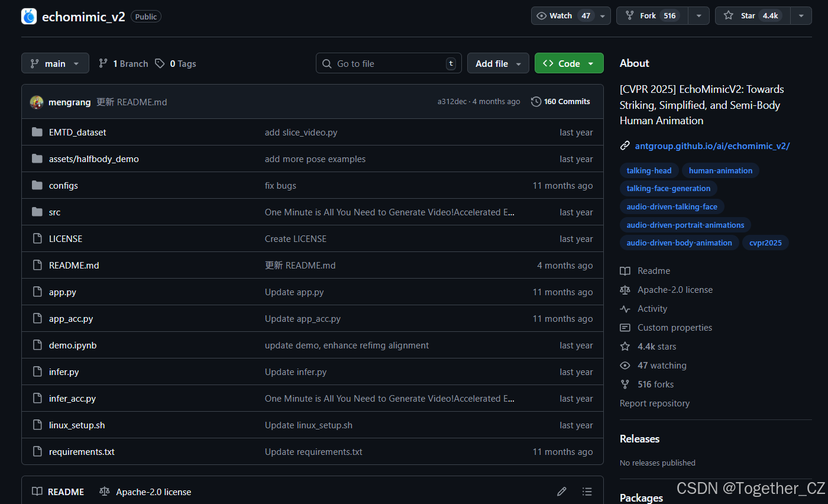
Task: View the 1 Branch link
Action: 123,63
